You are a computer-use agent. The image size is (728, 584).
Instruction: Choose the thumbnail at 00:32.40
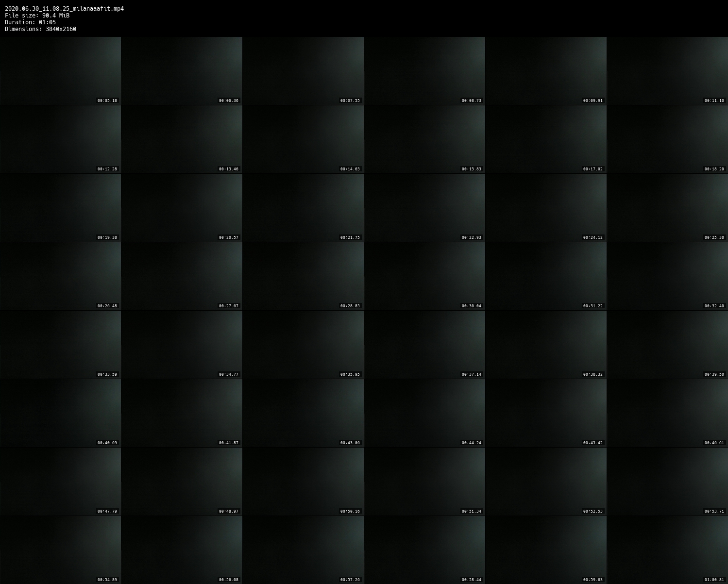667,276
